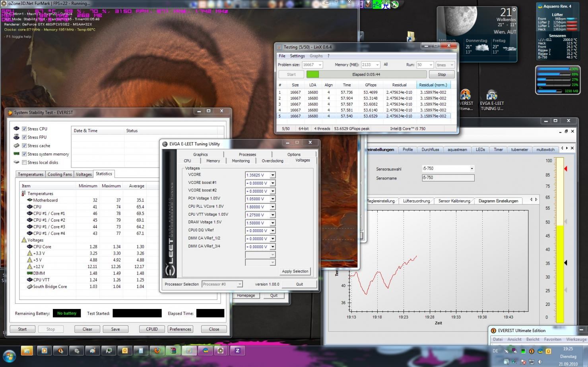588x367 pixels.
Task: Expand the DRAM Voltage 1.5V dropdown
Action: coord(273,223)
